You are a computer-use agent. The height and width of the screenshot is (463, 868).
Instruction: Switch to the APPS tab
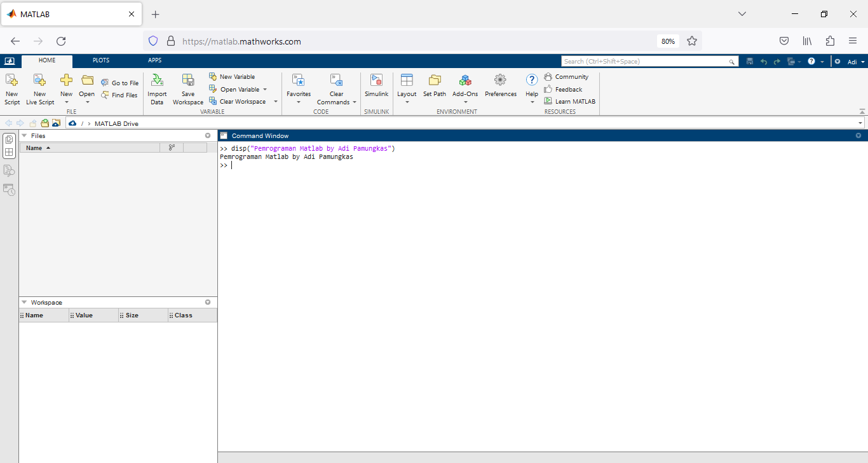154,60
